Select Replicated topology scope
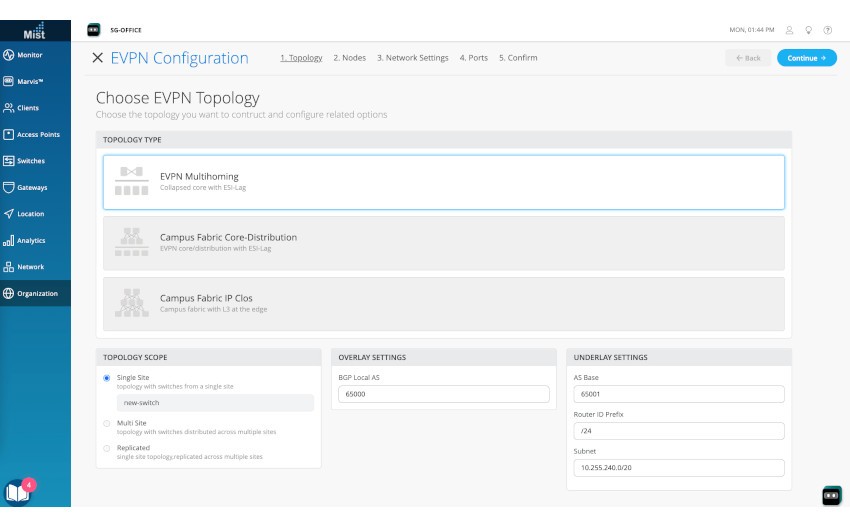This screenshot has height=527, width=850. [x=107, y=448]
